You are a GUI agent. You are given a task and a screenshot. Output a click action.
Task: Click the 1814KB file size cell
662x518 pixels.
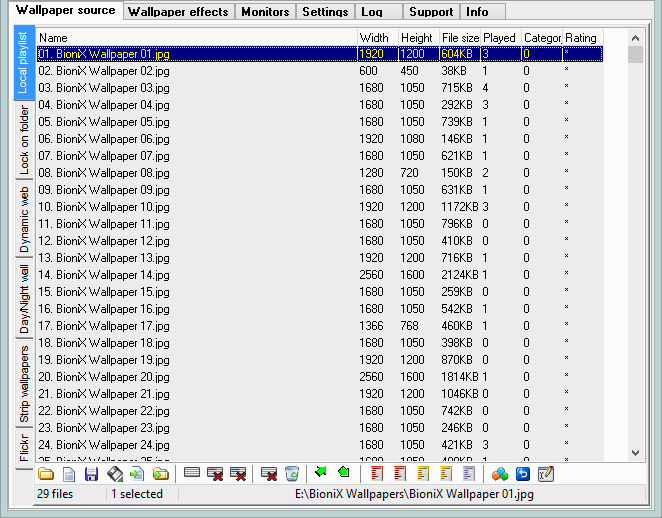[x=460, y=377]
